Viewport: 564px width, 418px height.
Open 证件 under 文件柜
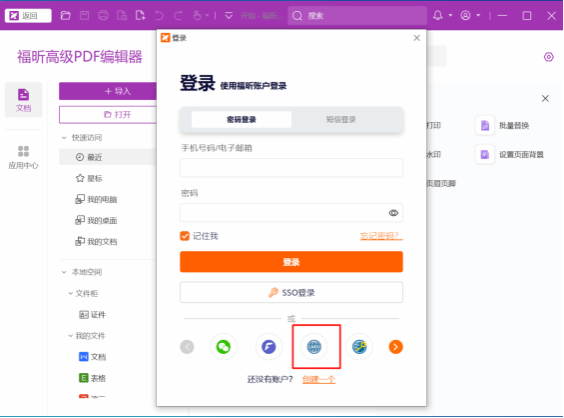[93, 315]
